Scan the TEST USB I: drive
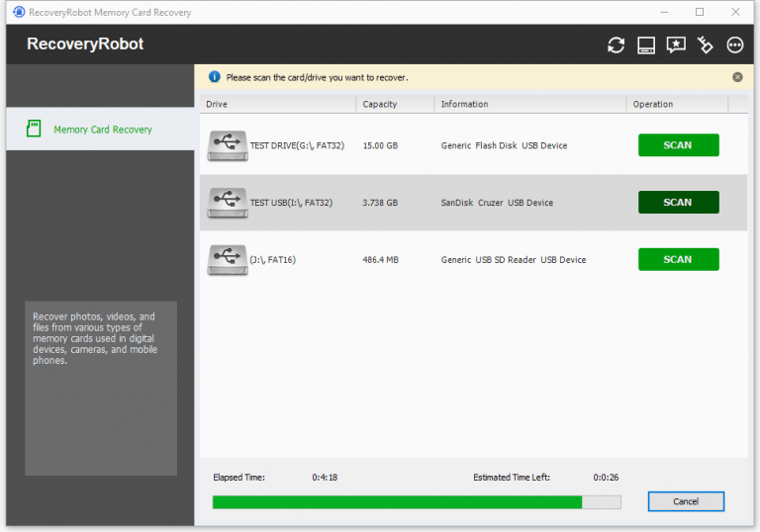760x532 pixels. [678, 202]
